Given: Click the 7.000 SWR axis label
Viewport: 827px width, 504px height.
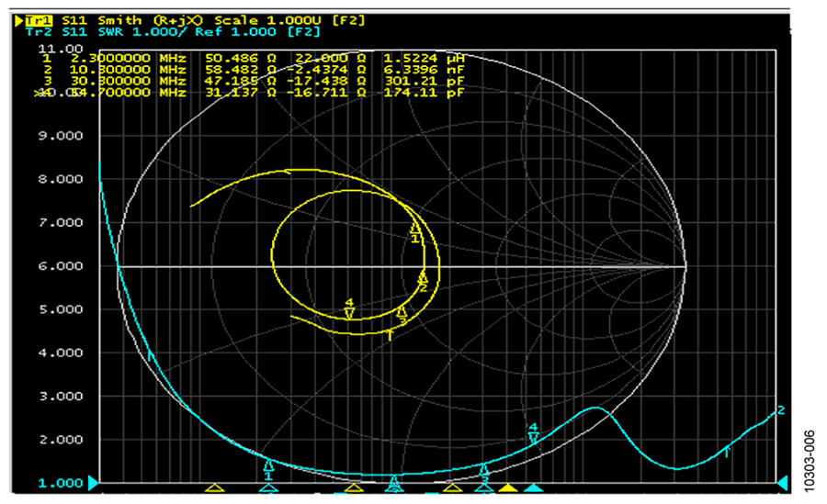Looking at the screenshot, I should click(x=60, y=222).
